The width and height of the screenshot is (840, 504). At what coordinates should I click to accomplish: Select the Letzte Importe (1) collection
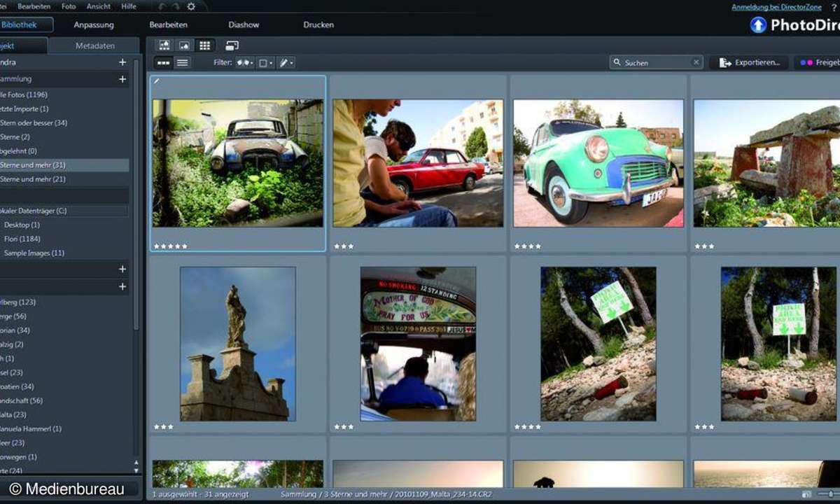coord(64,108)
